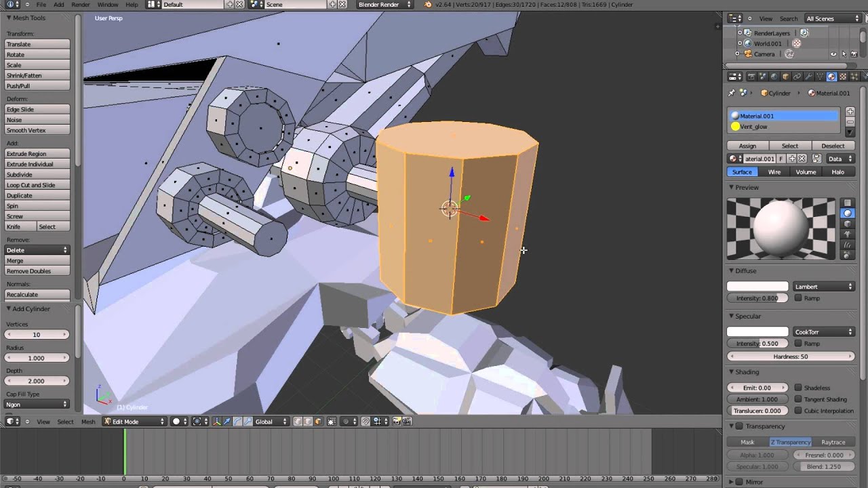The width and height of the screenshot is (868, 488).
Task: Select the translate manipulator arrow icon
Action: click(226, 422)
